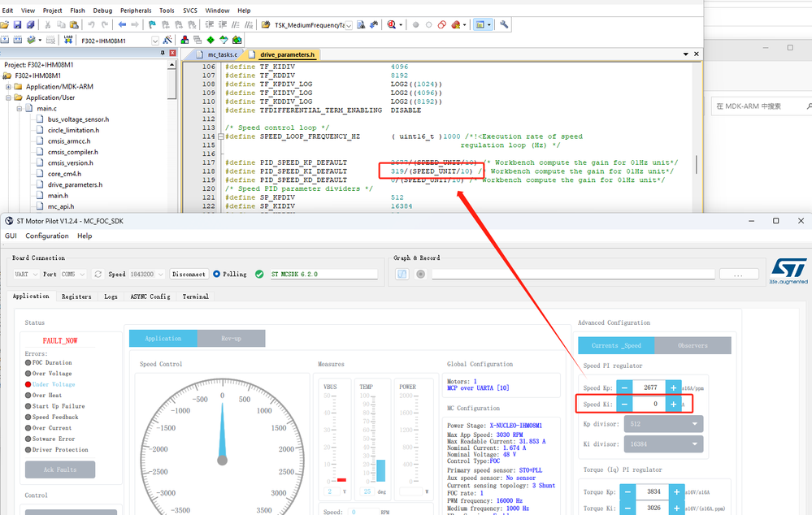
Task: Decrease Torque Kp with minus button
Action: point(627,491)
